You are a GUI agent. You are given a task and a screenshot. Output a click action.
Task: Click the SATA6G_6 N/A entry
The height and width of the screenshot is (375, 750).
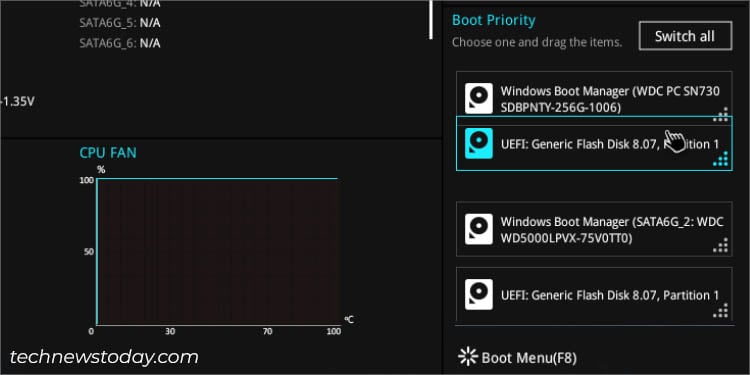(120, 44)
